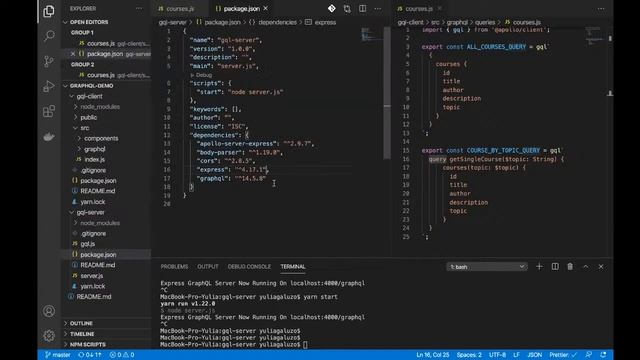Select the Terminal panel tab

click(x=293, y=267)
